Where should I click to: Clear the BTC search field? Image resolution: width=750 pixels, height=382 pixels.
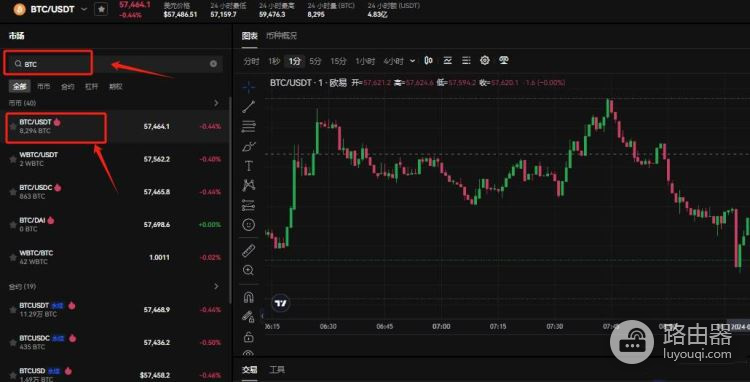coord(213,64)
